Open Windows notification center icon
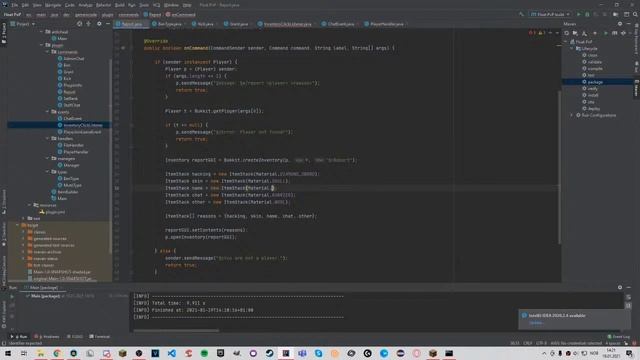Image resolution: width=640 pixels, height=360 pixels. click(x=629, y=353)
